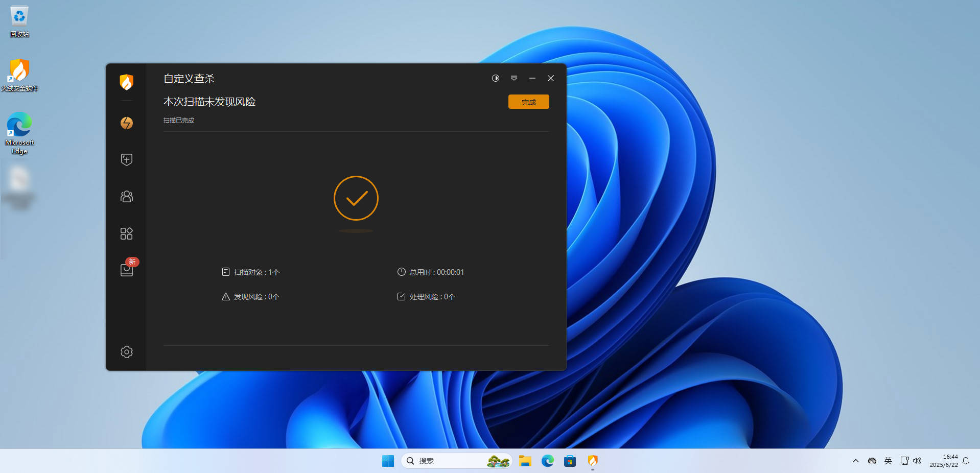Open the access control users icon
980x473 pixels.
tap(127, 197)
